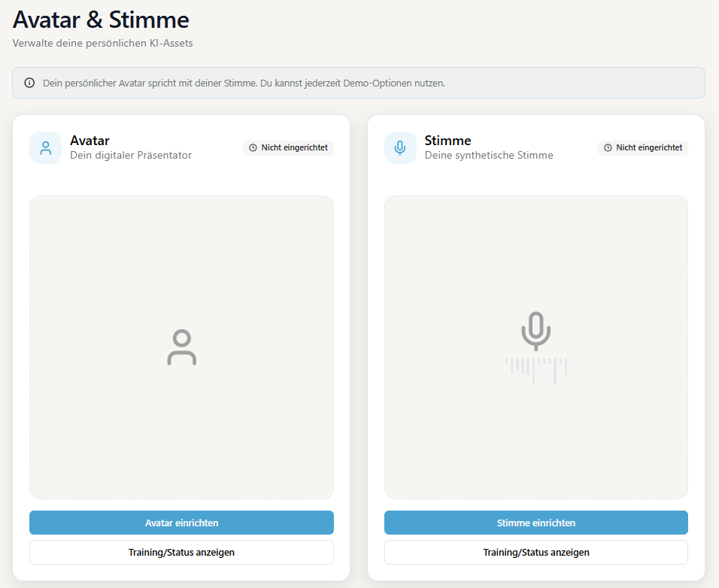The height and width of the screenshot is (588, 719).
Task: Open Training/Status anzeigen for the Stimme
Action: 536,552
